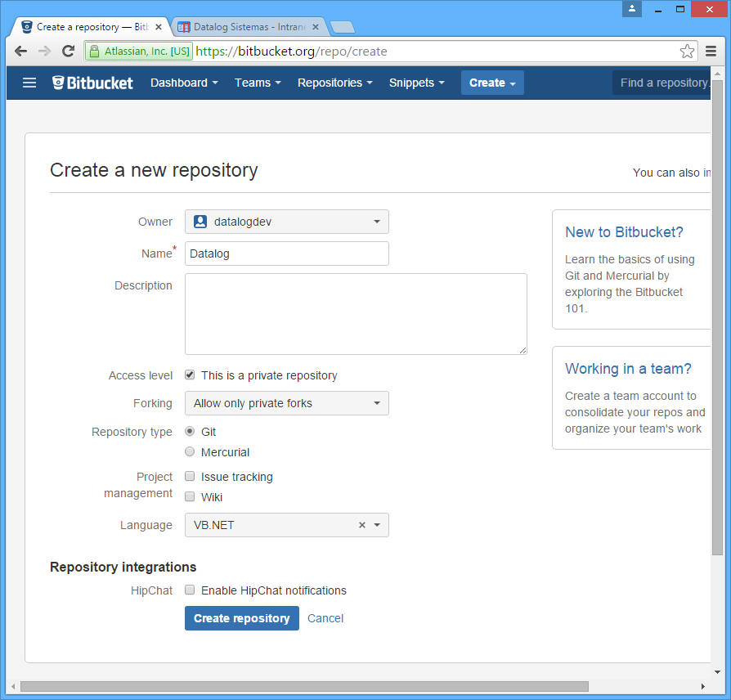Open the Snippets menu
The width and height of the screenshot is (731, 700).
417,83
